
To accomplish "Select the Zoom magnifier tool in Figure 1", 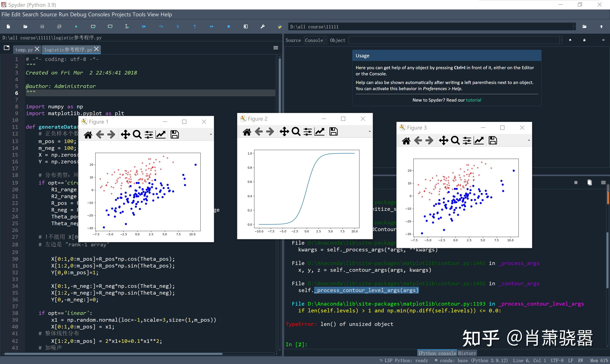I will click(137, 134).
